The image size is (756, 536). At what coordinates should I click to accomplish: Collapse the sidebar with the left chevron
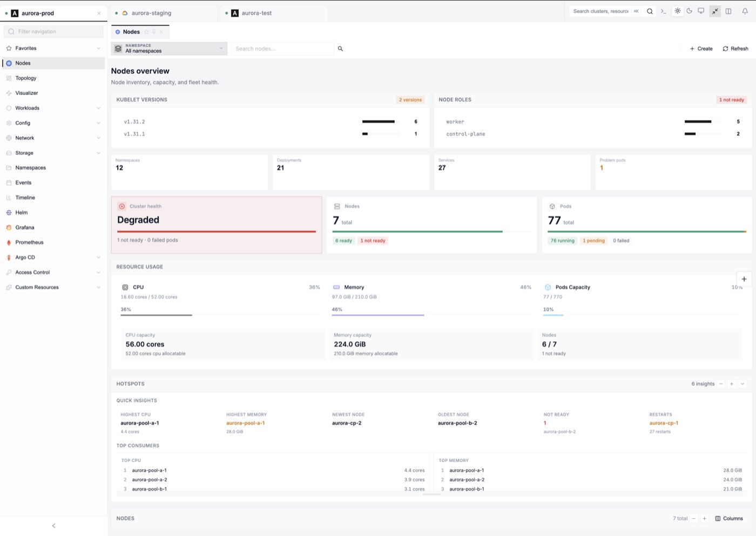(53, 526)
